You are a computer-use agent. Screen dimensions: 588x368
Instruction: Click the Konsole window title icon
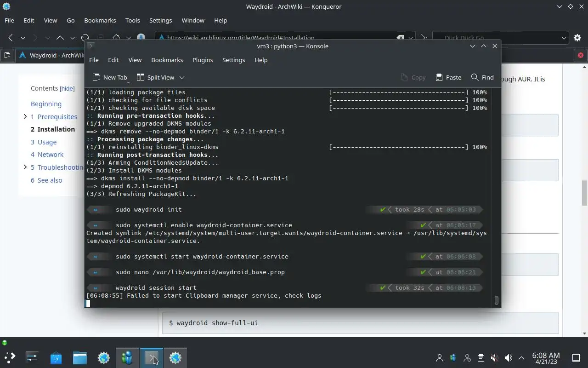(x=91, y=46)
